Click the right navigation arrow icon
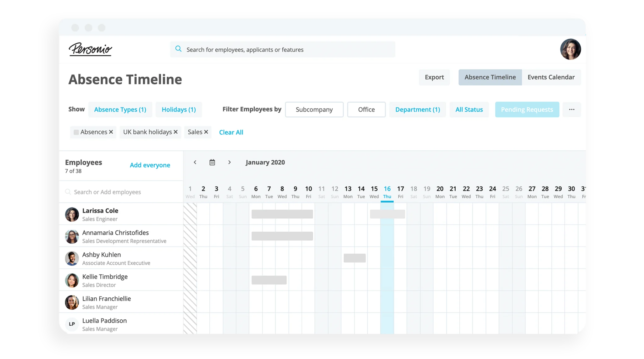 click(230, 162)
